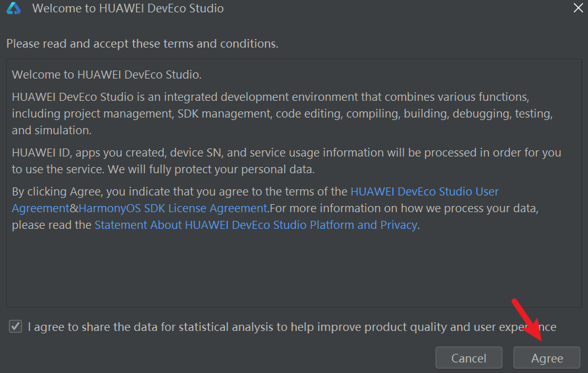Click the paragraph describing integrated development environment
Viewport: 588px width, 373px height.
pyautogui.click(x=283, y=114)
